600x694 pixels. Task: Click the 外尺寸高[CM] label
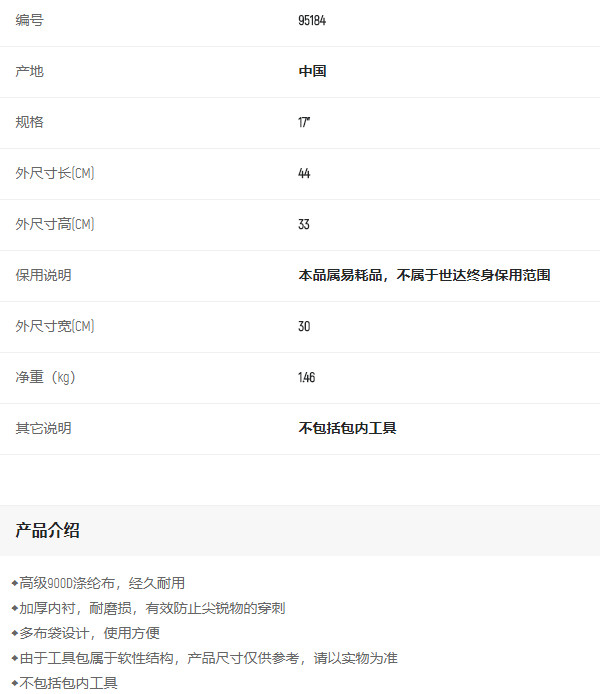55,225
